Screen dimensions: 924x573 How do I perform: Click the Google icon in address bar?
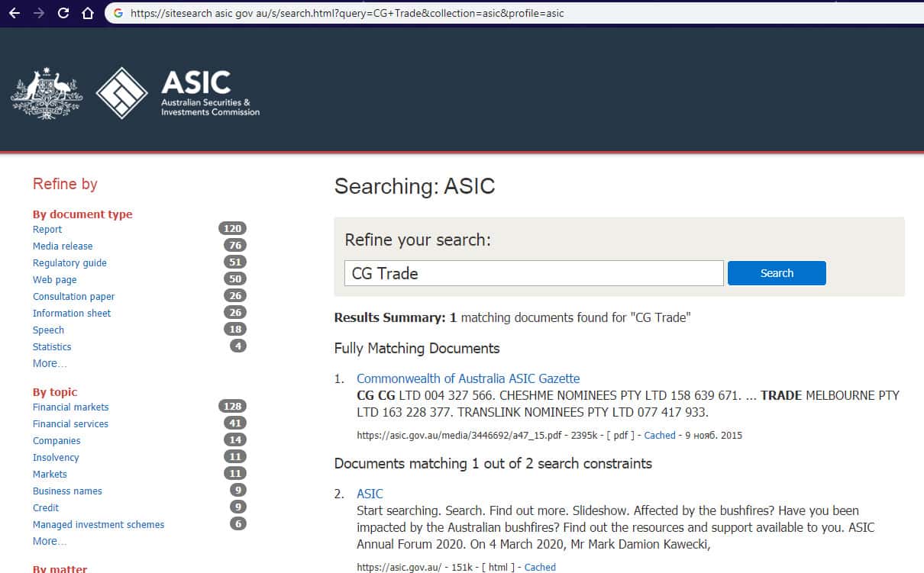118,13
